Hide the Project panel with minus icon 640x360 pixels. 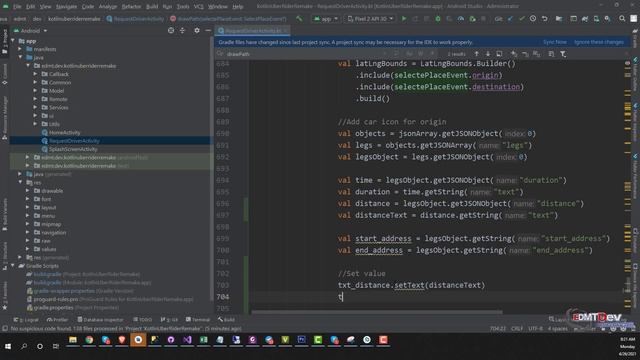208,31
